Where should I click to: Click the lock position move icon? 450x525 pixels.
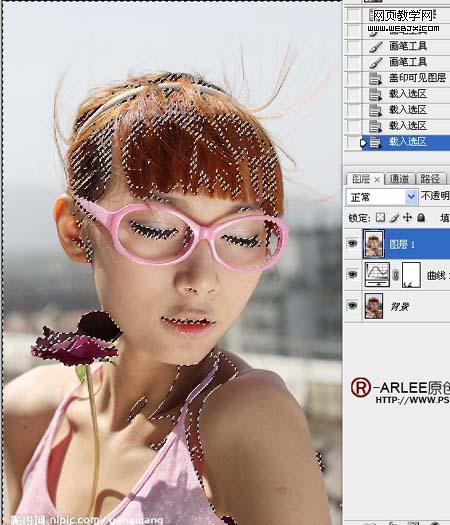(x=407, y=217)
